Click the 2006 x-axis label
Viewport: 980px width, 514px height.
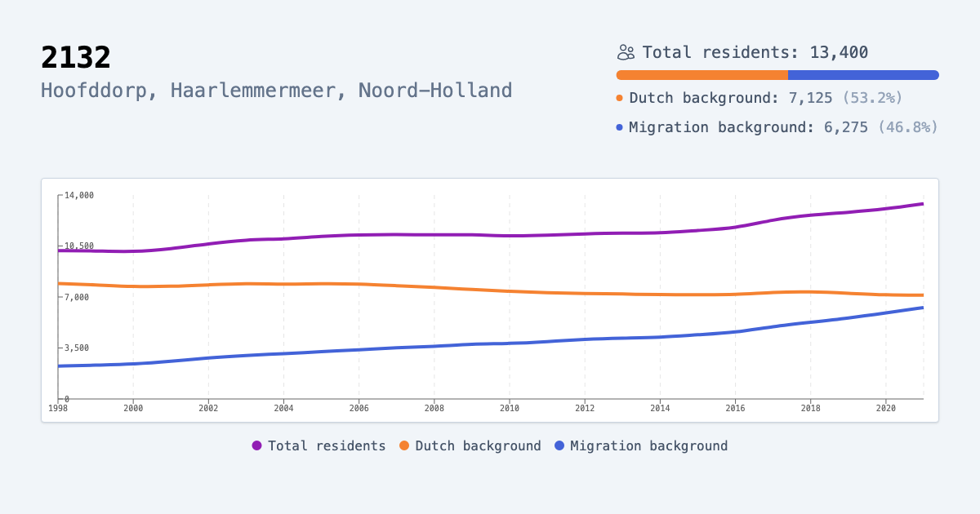click(359, 407)
